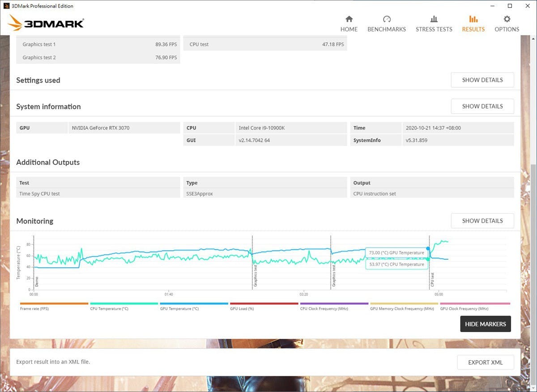Open the Benchmarks tab
This screenshot has width=537, height=392.
(387, 24)
